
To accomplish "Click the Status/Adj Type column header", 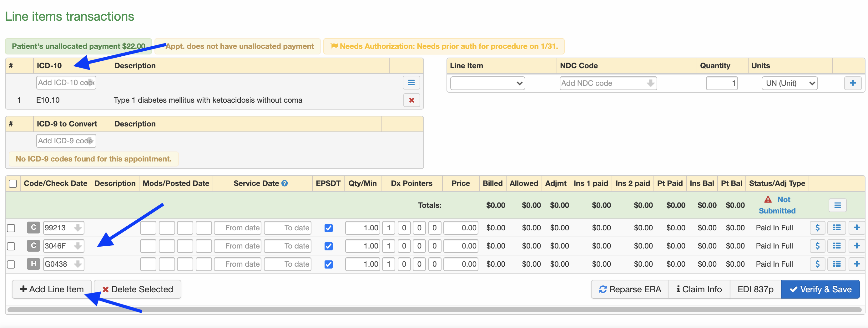I will pyautogui.click(x=777, y=184).
